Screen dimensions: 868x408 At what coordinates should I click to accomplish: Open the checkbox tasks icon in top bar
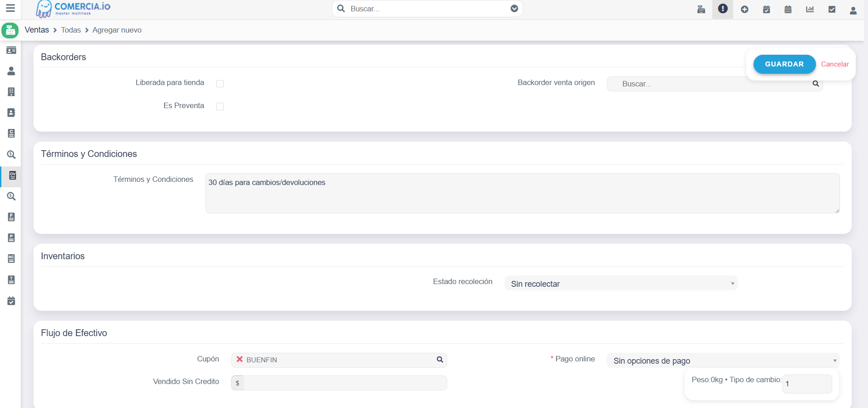[x=832, y=9]
